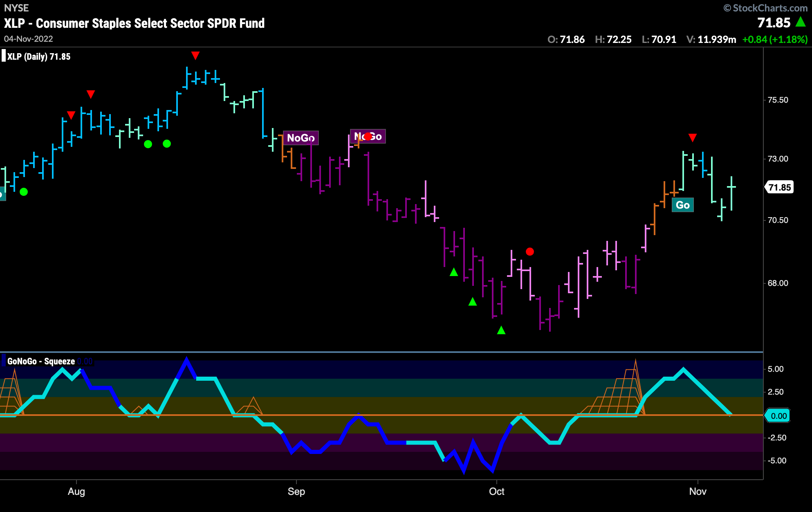
Task: Click the high value H: 72.25
Action: [x=613, y=39]
